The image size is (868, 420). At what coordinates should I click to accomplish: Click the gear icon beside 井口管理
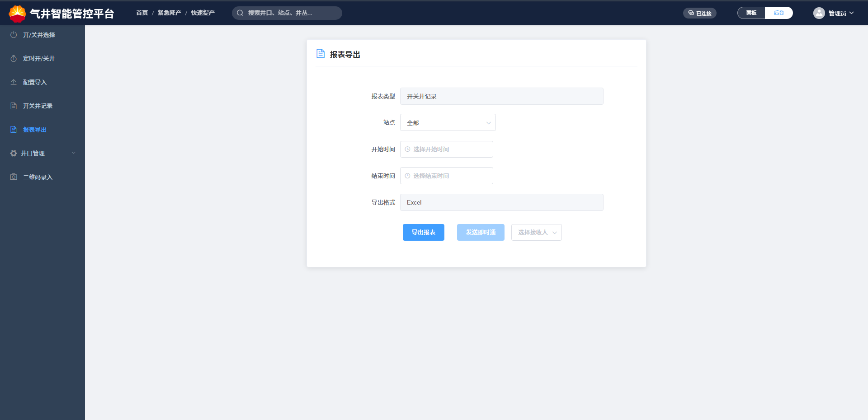tap(14, 154)
